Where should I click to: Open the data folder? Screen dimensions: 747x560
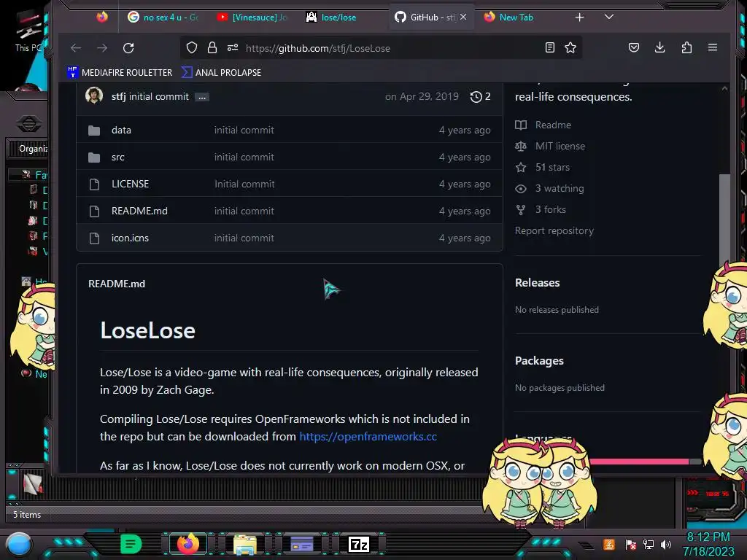click(x=121, y=130)
